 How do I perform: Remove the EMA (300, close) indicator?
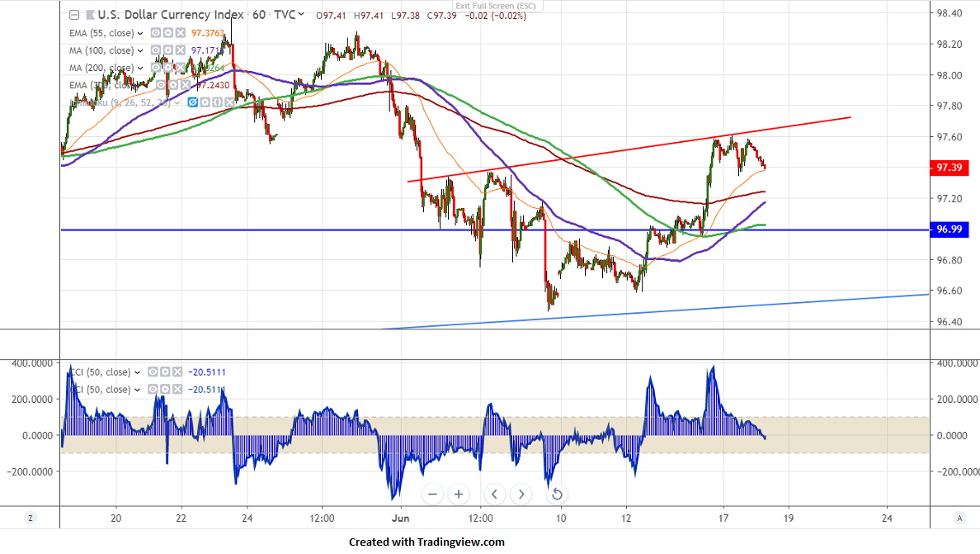click(185, 85)
